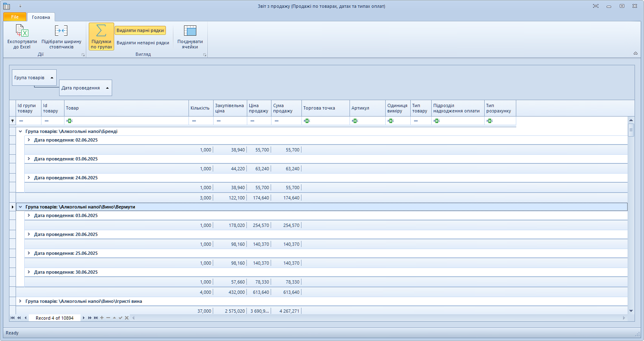Collapse group 'Алкогольні напої\Бренді'
644x341 pixels.
pyautogui.click(x=20, y=132)
